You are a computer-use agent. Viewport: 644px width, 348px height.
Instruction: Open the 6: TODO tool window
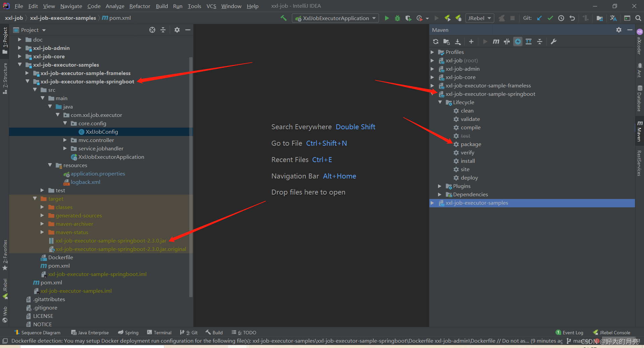[x=244, y=333]
